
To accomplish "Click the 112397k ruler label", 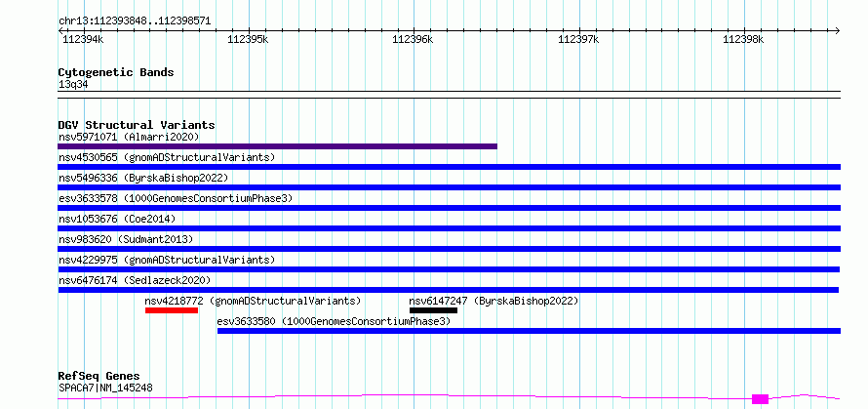I will pyautogui.click(x=578, y=39).
